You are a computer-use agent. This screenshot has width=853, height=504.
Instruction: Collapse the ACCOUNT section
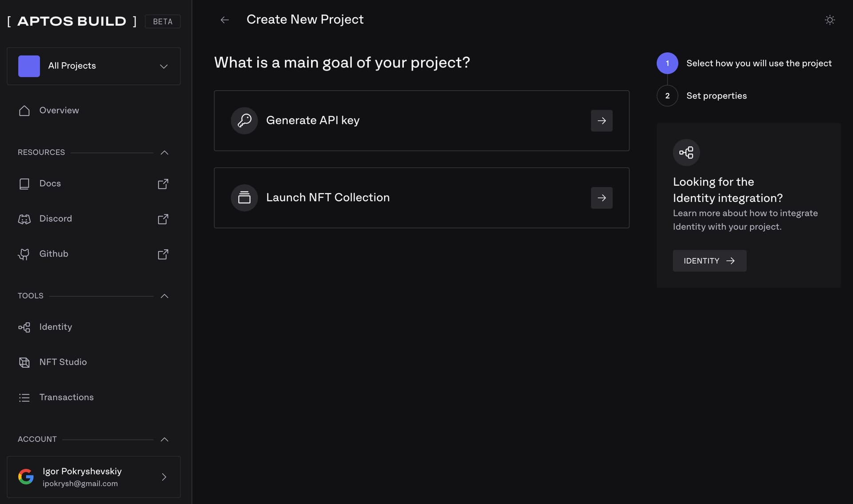click(x=164, y=439)
